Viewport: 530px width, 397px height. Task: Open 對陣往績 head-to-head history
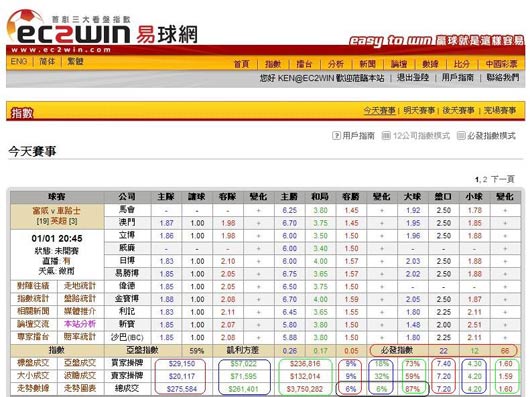[33, 286]
